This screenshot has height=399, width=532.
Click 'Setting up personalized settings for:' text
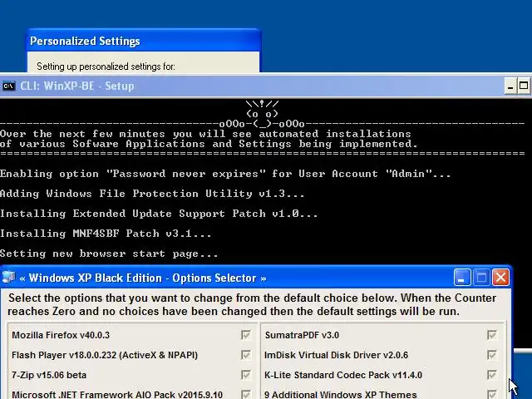tap(106, 66)
